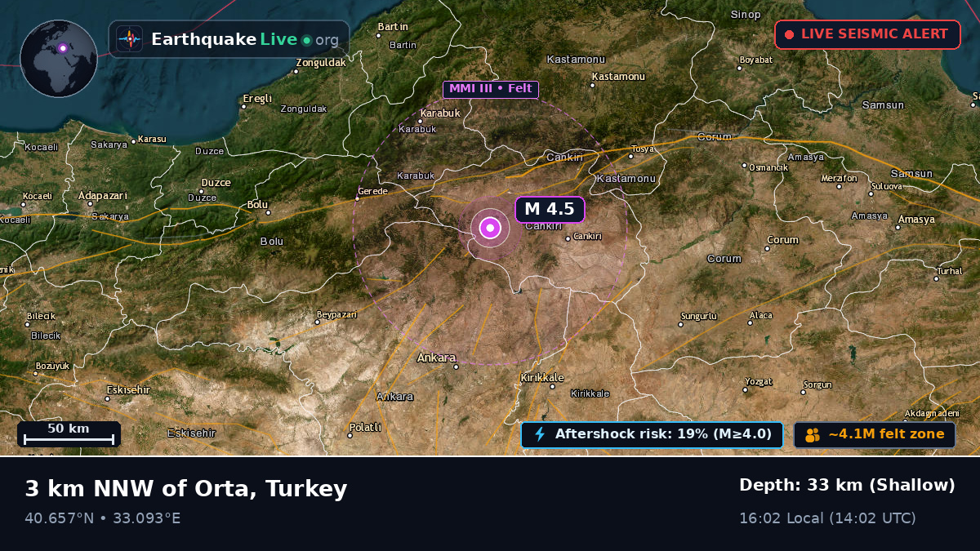
Task: Click the Suluova town label
Action: point(886,187)
